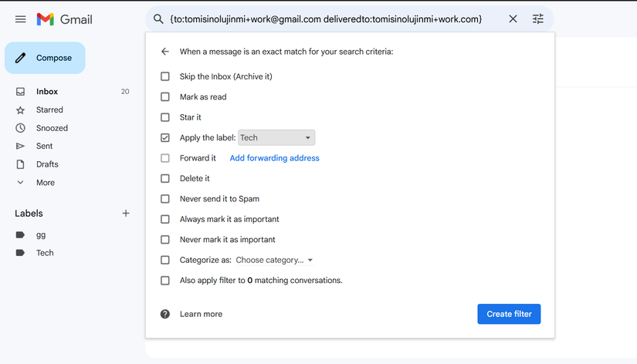Screen dimensions: 637x364
Task: Click the Learn more help icon
Action: click(165, 314)
